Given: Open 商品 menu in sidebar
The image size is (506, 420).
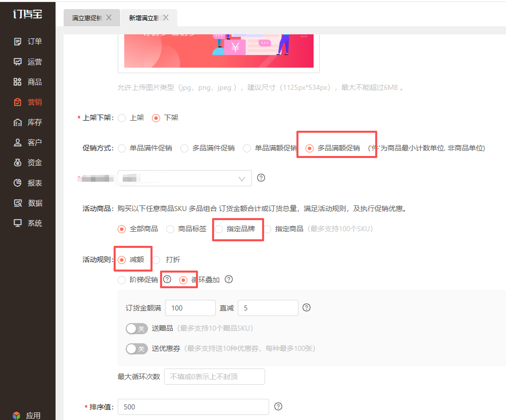Looking at the screenshot, I should (28, 82).
